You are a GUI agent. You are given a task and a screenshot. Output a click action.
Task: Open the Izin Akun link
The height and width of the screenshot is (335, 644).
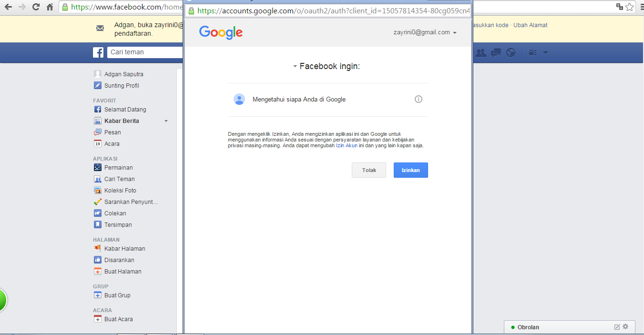click(x=347, y=146)
